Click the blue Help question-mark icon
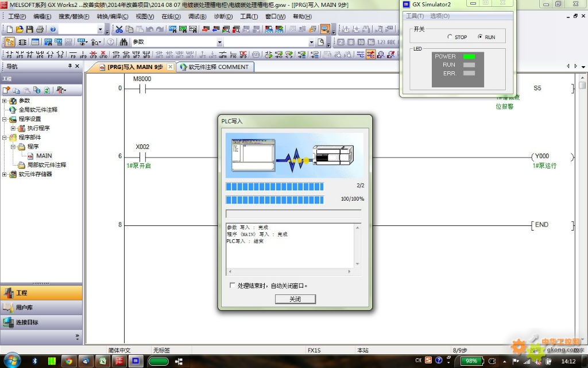Screen dimensions: 588x368 53,29
